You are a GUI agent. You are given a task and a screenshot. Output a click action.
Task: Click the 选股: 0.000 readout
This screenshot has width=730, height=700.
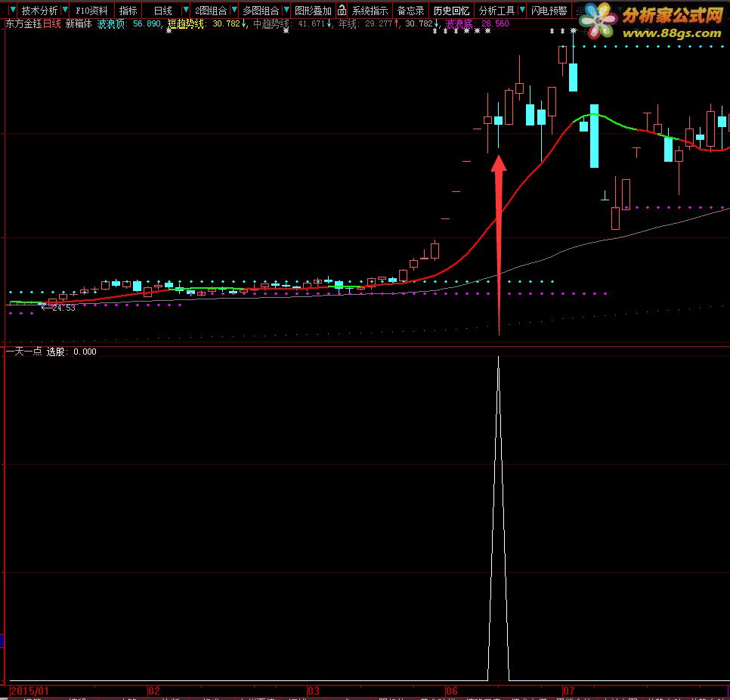[x=71, y=352]
